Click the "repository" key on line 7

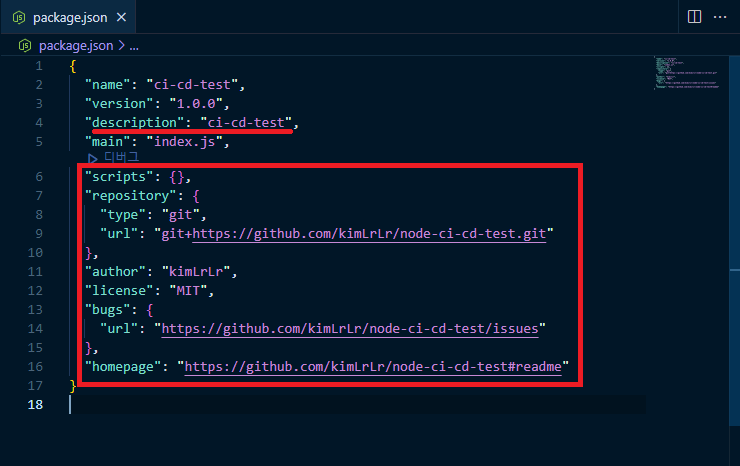tap(130, 195)
